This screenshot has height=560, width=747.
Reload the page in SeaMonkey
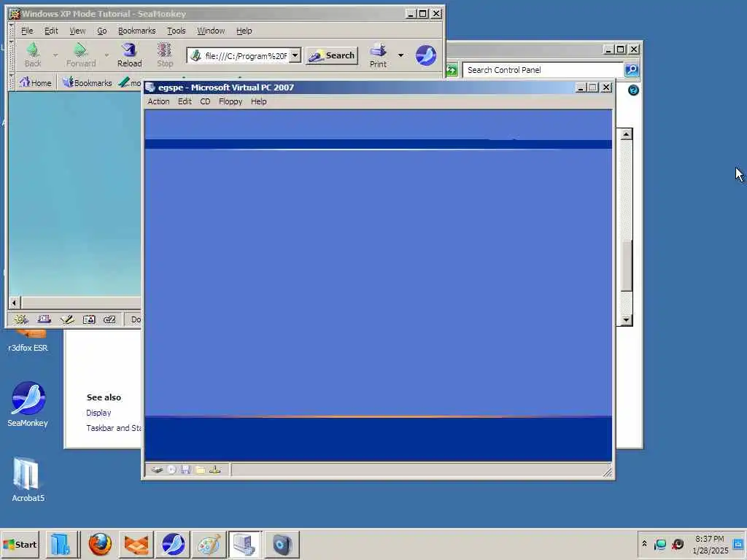pos(129,55)
